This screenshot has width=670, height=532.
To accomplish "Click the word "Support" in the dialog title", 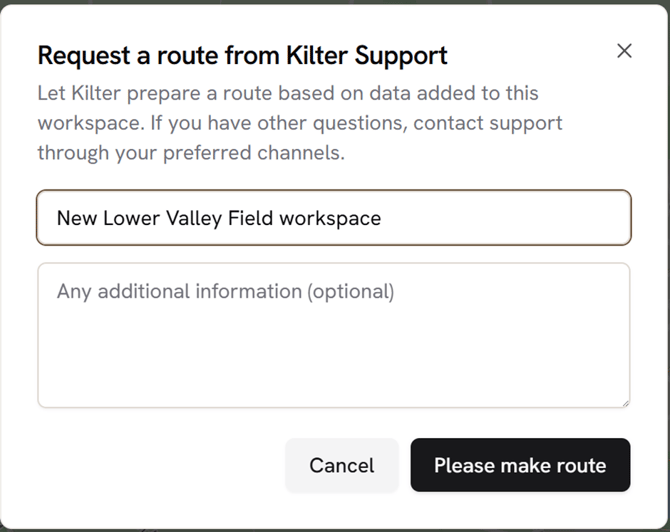I will point(398,55).
